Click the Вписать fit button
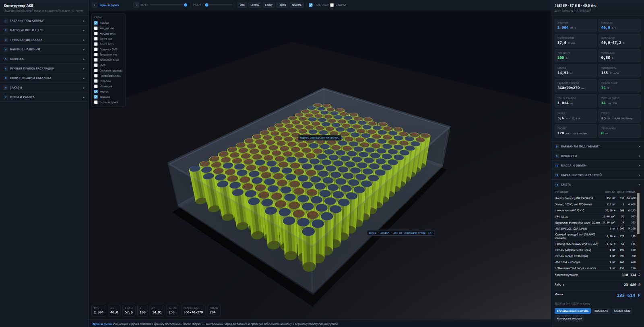Screen dimensions: 644x327 [x=297, y=5]
